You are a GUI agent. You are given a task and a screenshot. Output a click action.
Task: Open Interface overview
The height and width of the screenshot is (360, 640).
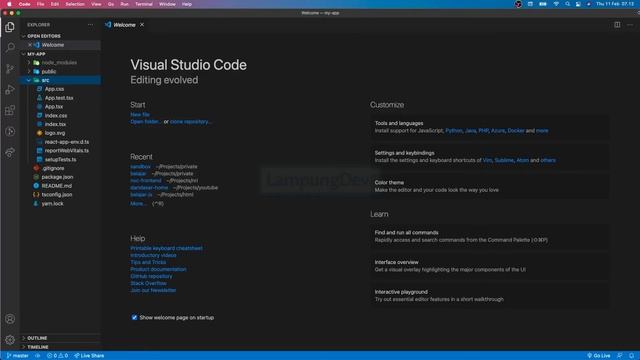[x=490, y=266]
